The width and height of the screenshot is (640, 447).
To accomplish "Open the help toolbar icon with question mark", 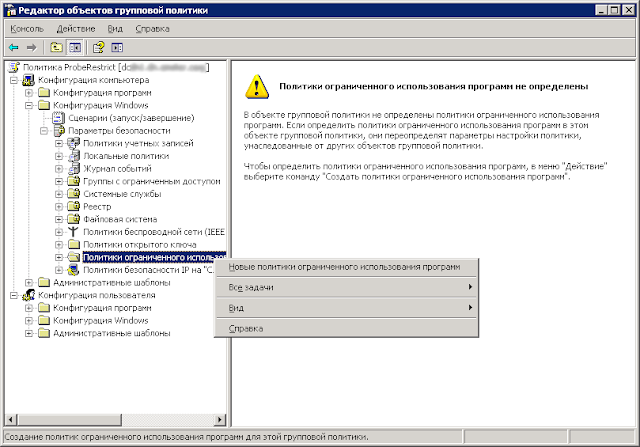I will (x=98, y=48).
